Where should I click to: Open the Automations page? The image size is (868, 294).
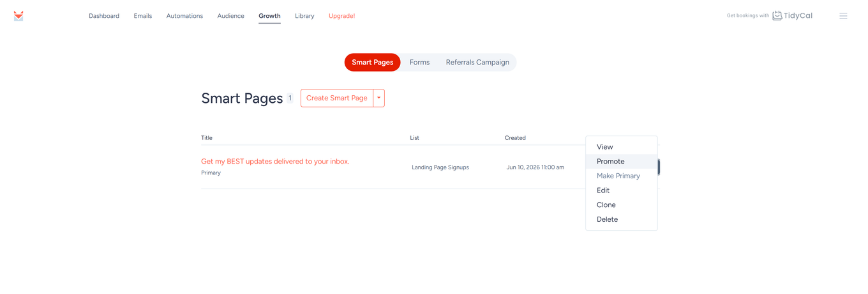pyautogui.click(x=184, y=16)
